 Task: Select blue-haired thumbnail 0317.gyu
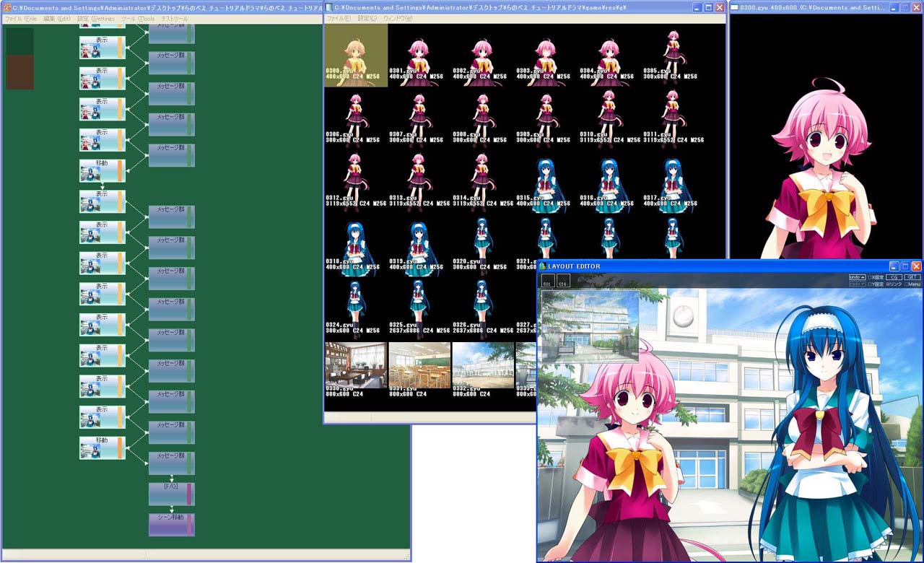coord(674,182)
